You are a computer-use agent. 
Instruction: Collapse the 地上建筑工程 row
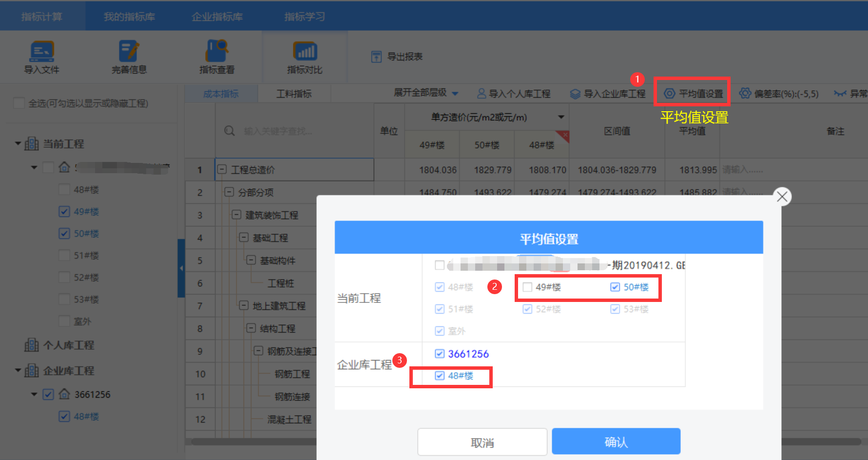point(244,305)
